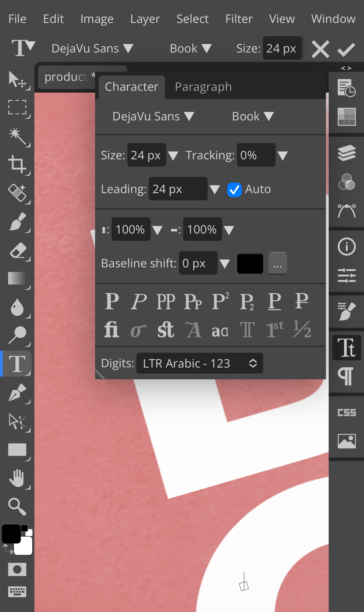
Task: Activate the Crop tool
Action: click(17, 164)
